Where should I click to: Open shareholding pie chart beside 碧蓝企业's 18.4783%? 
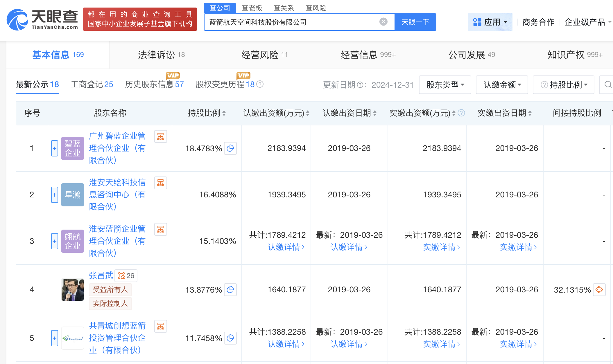click(230, 148)
